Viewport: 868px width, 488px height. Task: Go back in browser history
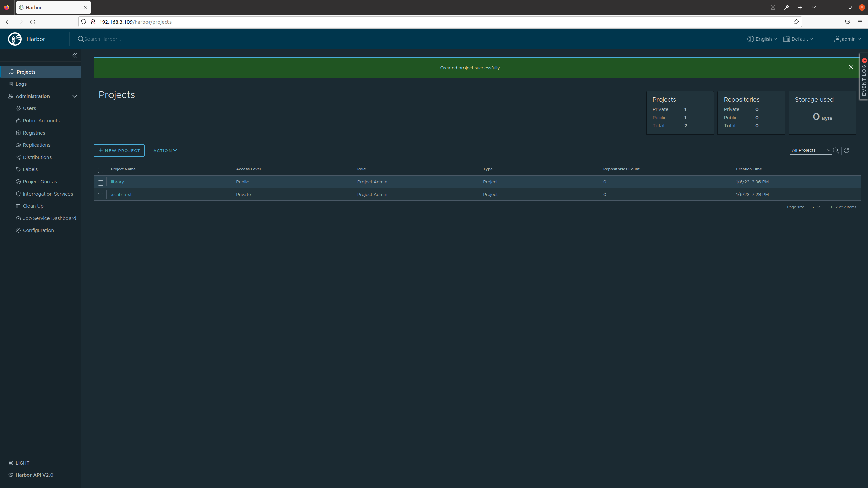pos(8,22)
